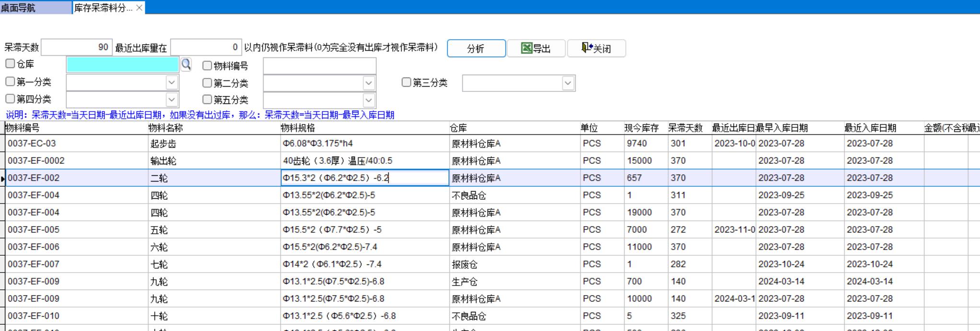This screenshot has height=331, width=980.
Task: Open the 第五分类 dropdown arrow
Action: [x=368, y=100]
